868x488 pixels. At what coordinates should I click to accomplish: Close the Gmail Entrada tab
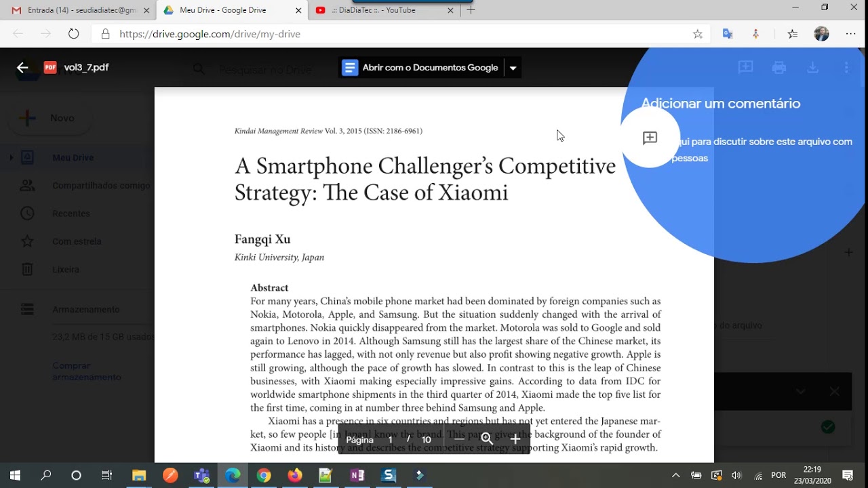tap(146, 10)
